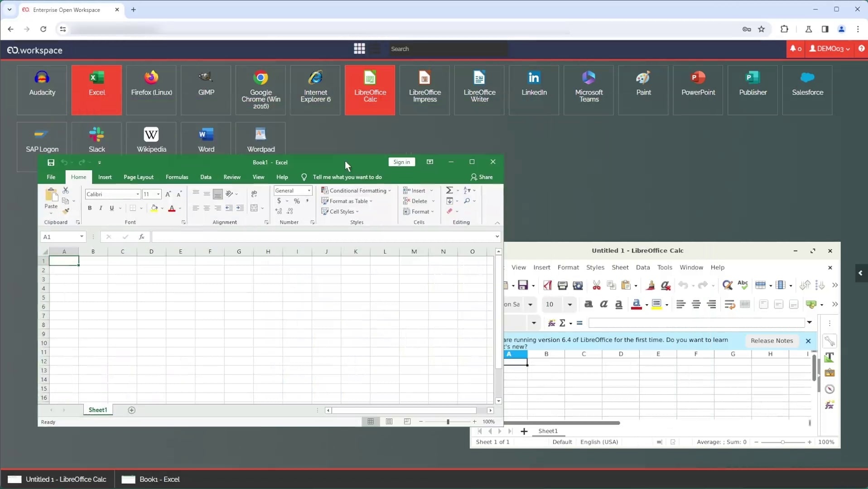Toggle Italic in the Excel Font group
The image size is (868, 489).
pos(101,208)
